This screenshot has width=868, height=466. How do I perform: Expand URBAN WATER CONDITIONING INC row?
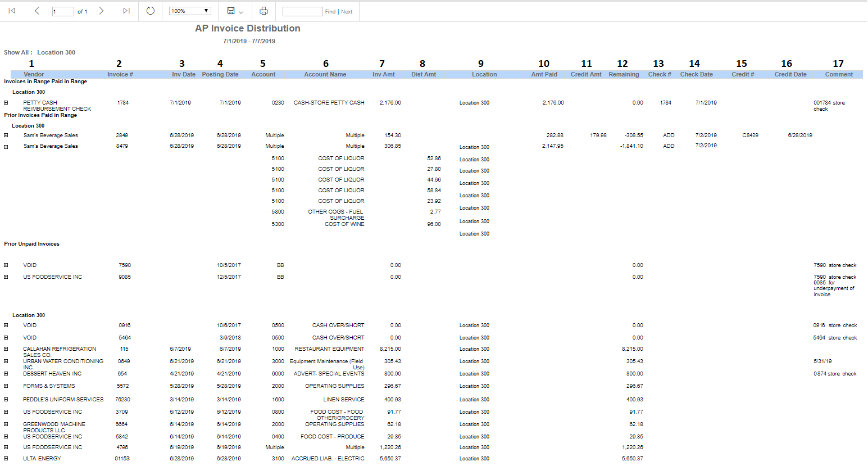(6, 361)
